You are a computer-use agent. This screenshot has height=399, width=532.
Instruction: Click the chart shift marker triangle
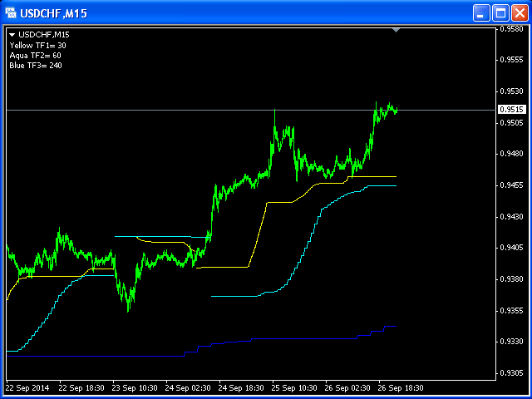[x=396, y=31]
